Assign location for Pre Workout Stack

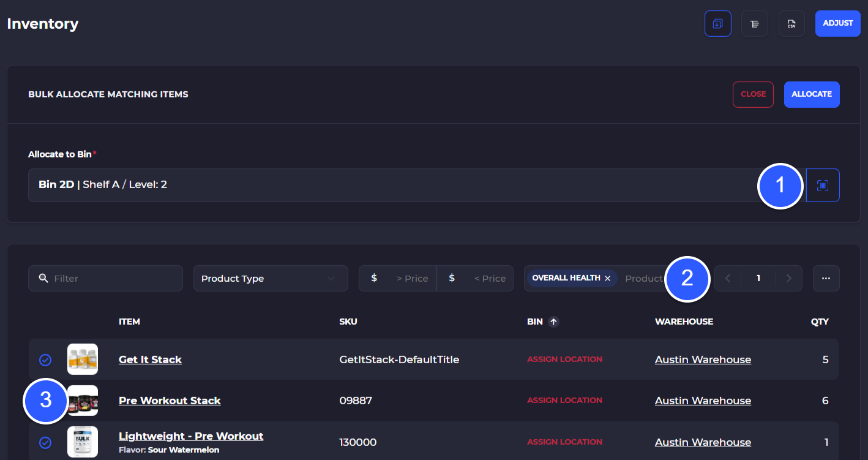point(564,401)
